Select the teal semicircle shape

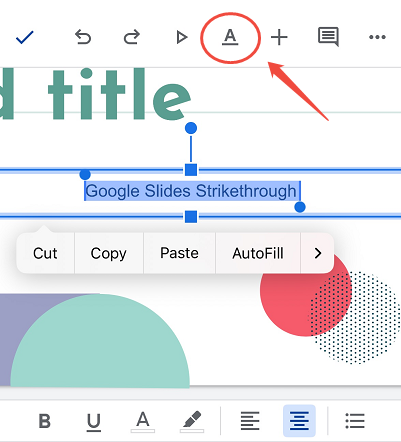click(x=100, y=341)
